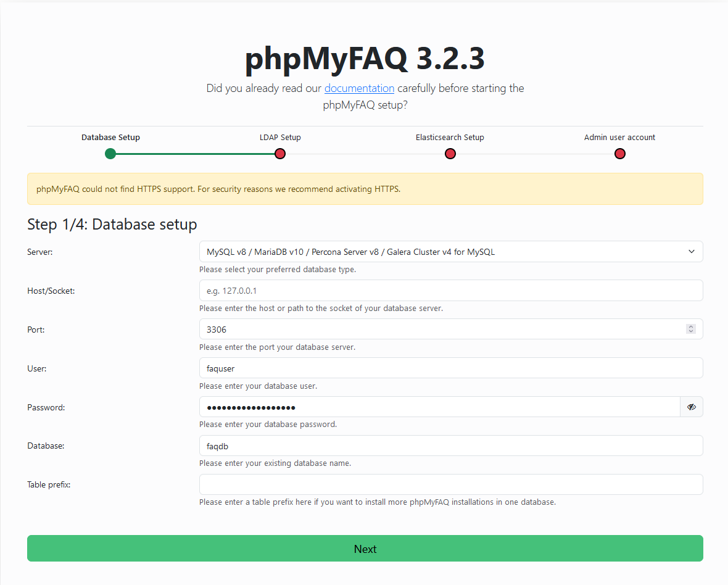
Task: Click the table prefix hint text
Action: (378, 502)
